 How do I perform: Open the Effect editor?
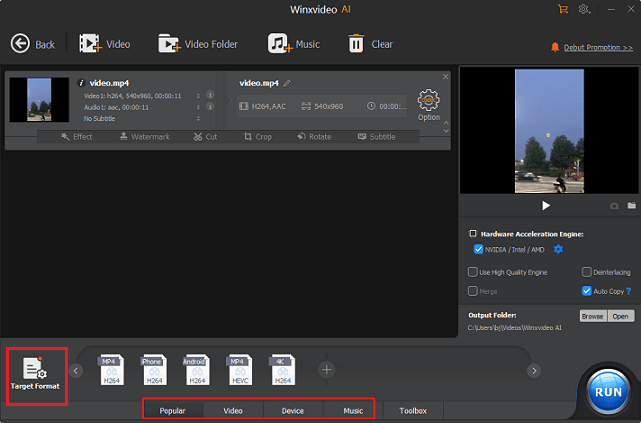pos(76,137)
